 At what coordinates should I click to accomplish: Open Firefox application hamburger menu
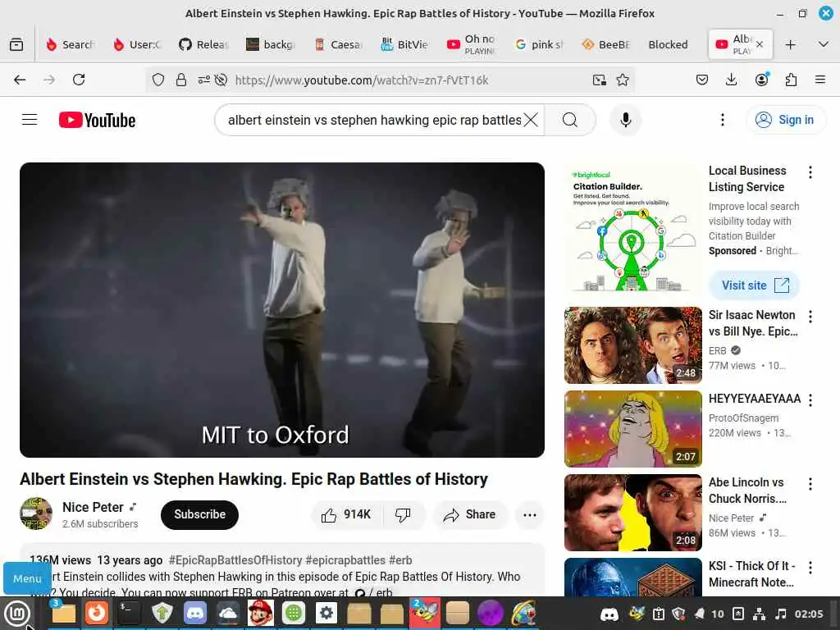tap(819, 80)
